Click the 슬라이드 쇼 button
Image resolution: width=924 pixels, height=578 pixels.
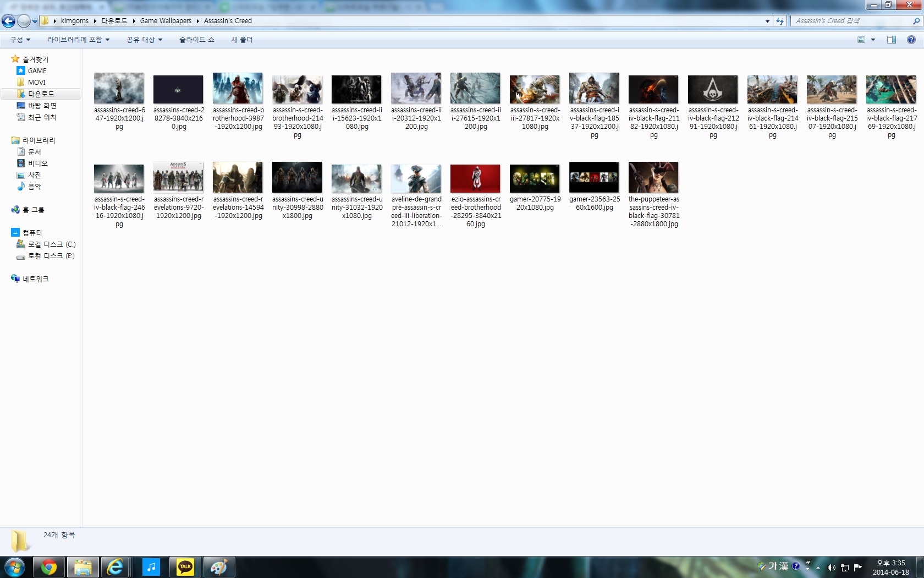point(196,40)
